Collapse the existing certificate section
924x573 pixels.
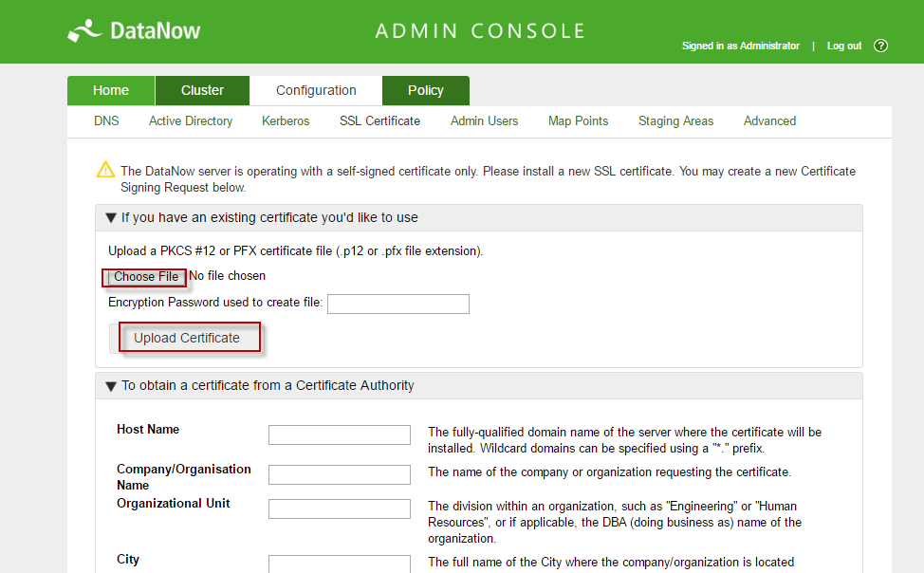(x=111, y=217)
